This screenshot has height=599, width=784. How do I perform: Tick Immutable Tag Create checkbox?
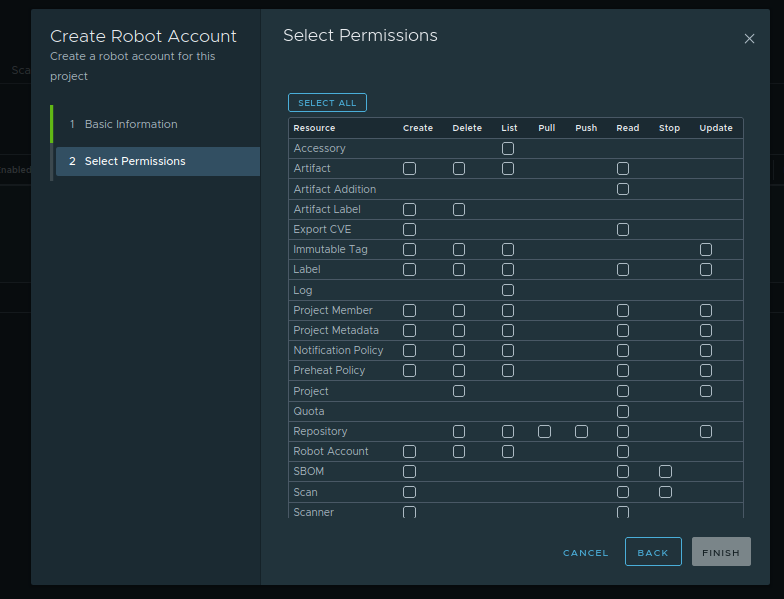[410, 250]
